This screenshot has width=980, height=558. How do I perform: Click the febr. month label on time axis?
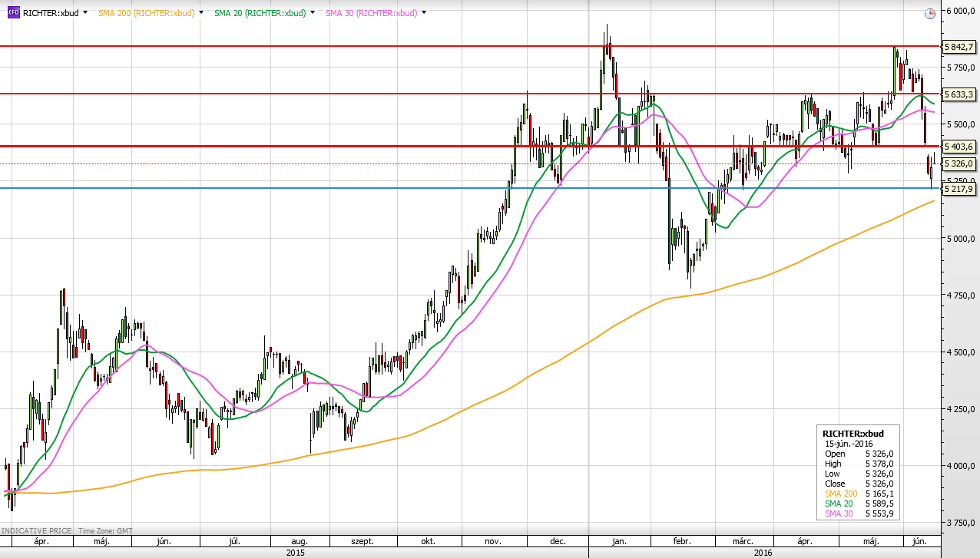coord(682,541)
